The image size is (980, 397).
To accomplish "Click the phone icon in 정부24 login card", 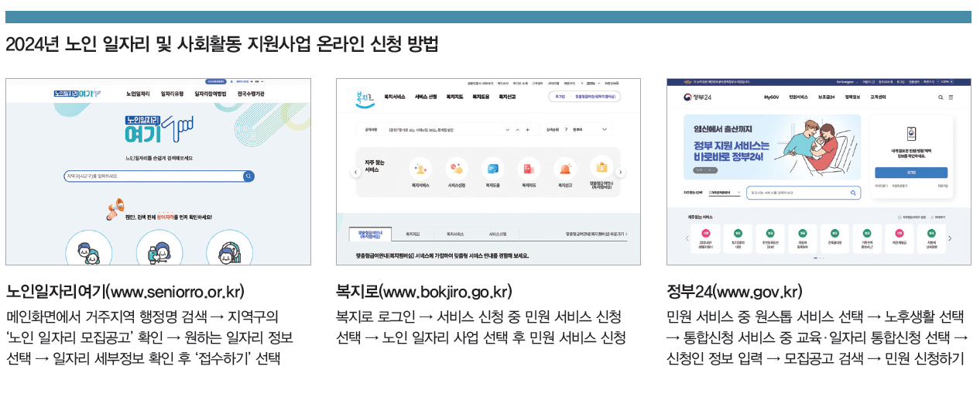I will tap(911, 133).
